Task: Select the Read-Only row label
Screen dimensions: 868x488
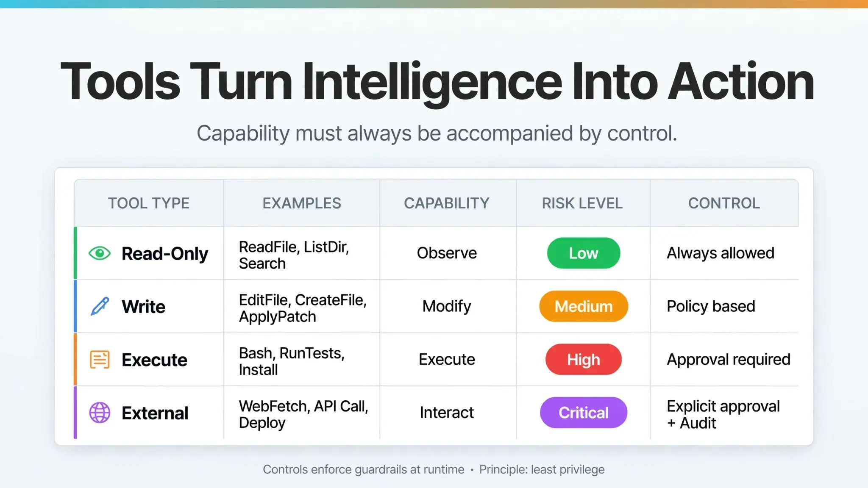Action: [x=165, y=253]
